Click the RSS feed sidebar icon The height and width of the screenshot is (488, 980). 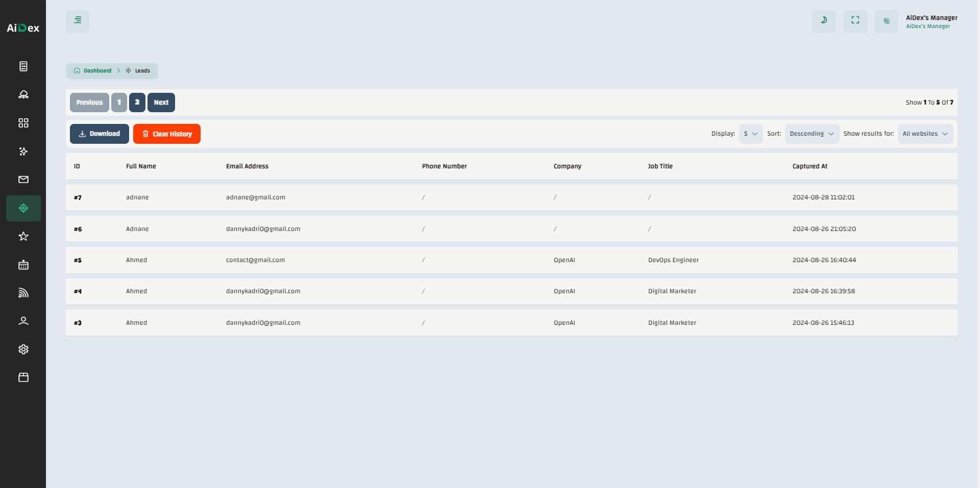click(x=23, y=293)
